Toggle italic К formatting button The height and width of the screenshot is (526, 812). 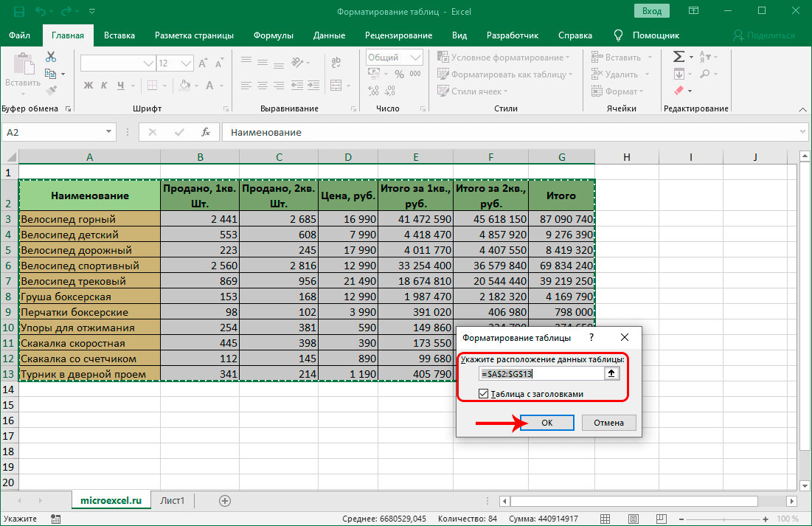point(105,86)
